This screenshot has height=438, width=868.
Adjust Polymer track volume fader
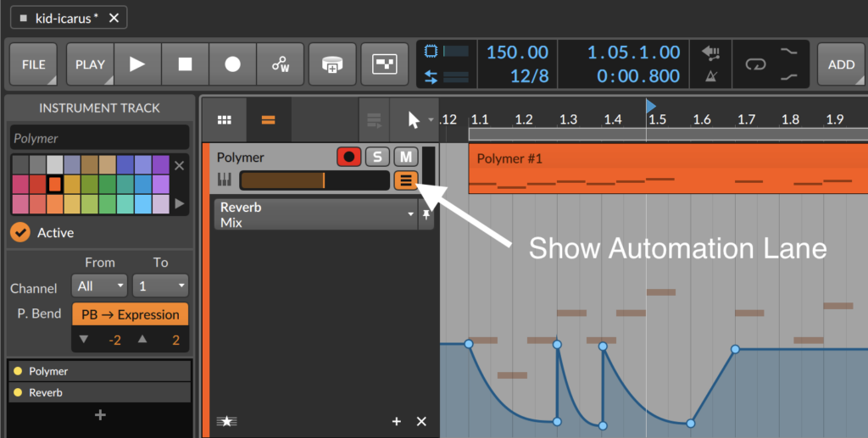click(314, 180)
